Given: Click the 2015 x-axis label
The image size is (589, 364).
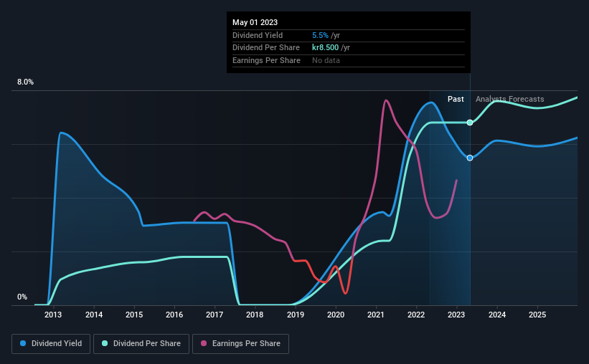Looking at the screenshot, I should point(134,315).
